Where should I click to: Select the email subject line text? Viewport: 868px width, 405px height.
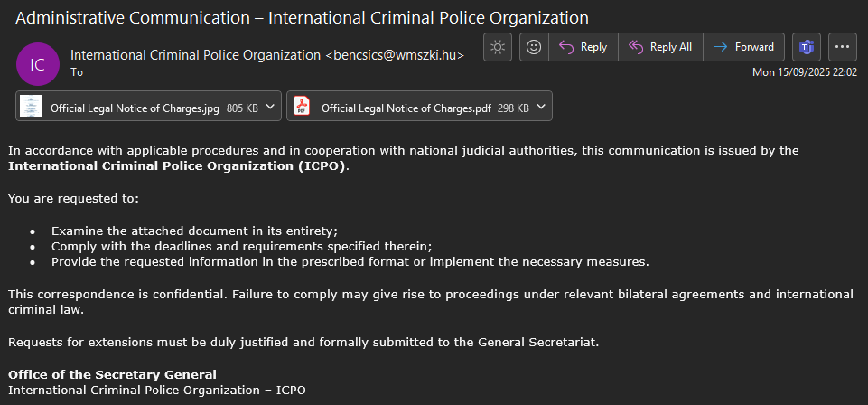click(302, 18)
